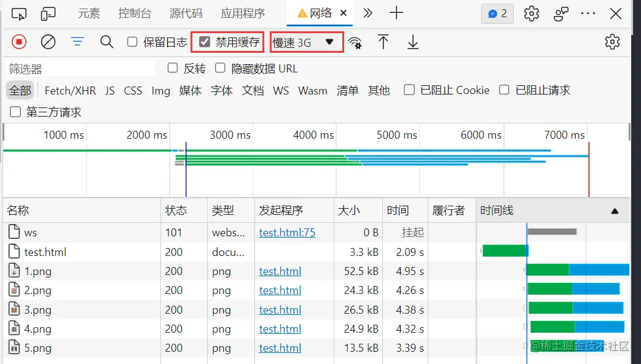Filter by Wasm requests

pos(313,91)
